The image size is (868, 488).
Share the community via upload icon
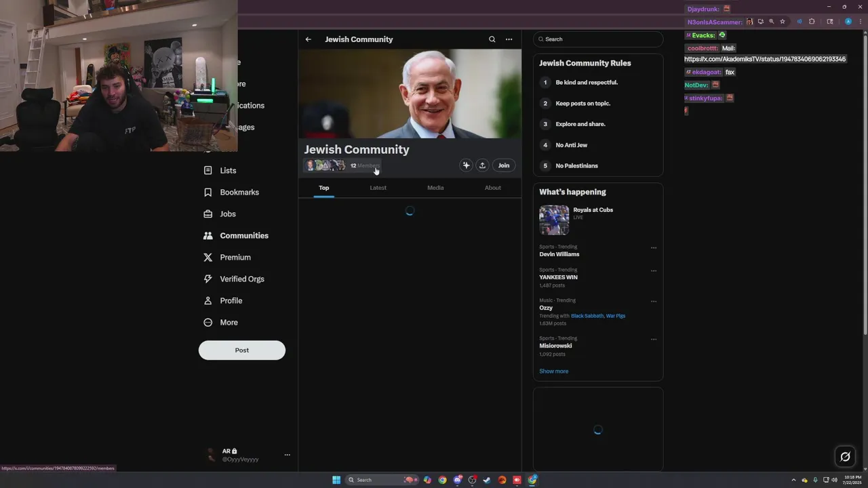tap(482, 165)
